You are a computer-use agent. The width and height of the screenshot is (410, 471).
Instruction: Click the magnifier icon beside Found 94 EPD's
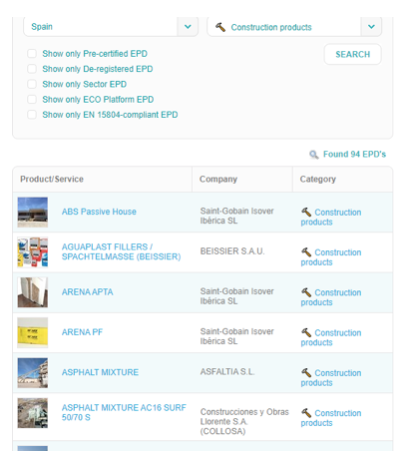pyautogui.click(x=314, y=154)
